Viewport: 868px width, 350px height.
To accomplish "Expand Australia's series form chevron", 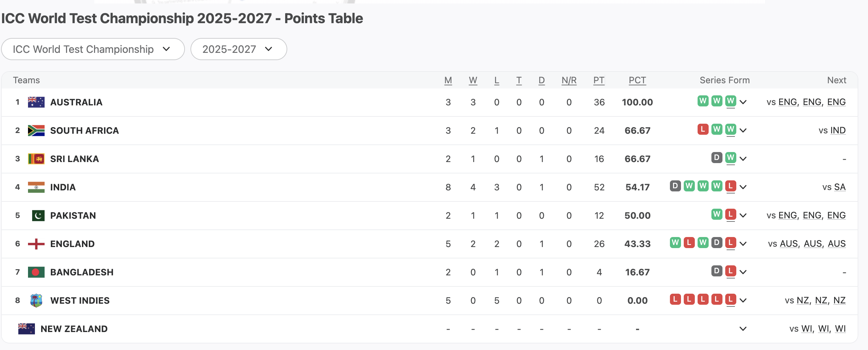I will click(743, 102).
